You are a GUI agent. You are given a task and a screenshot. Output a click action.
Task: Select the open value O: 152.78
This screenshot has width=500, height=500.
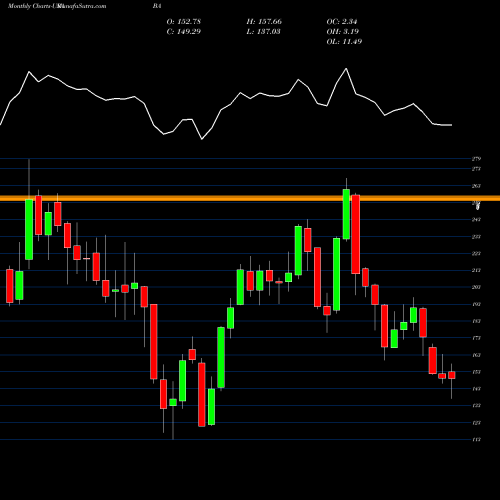[x=184, y=22]
